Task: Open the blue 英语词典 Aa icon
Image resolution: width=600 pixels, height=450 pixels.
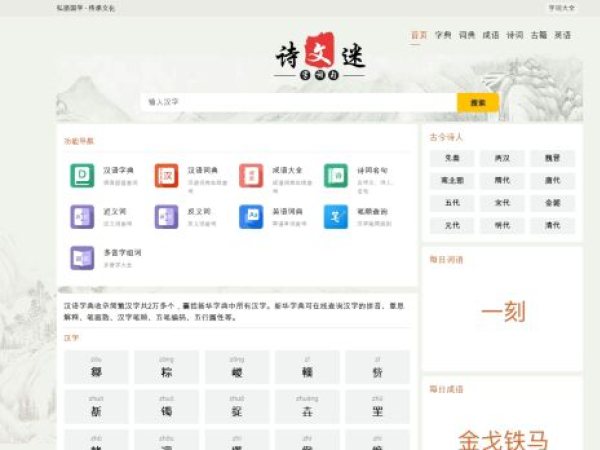Action: [251, 217]
